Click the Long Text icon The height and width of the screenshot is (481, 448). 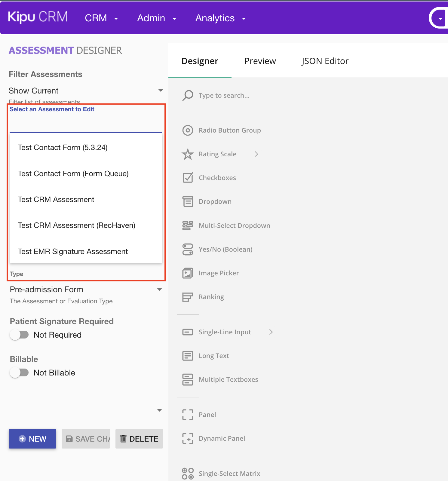(x=188, y=356)
